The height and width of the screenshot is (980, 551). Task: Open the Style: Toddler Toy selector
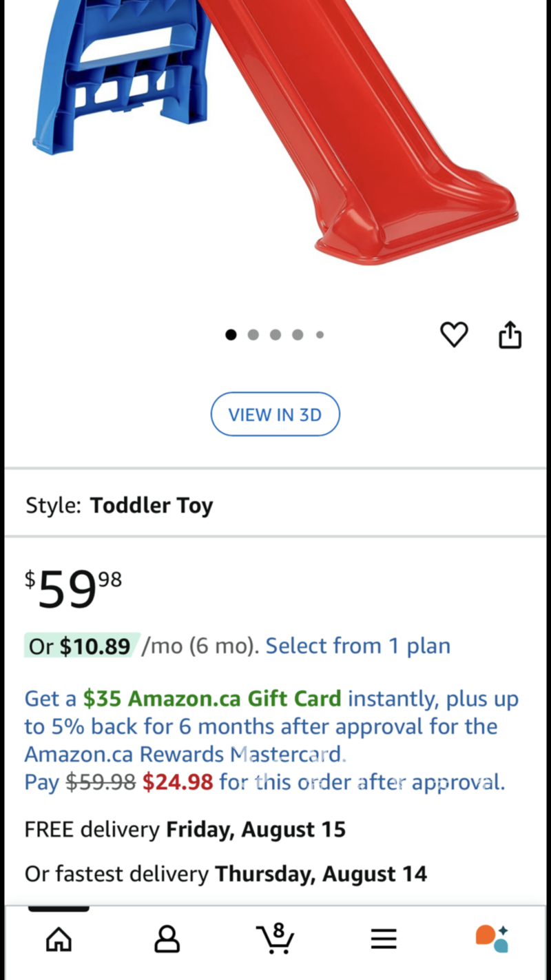click(119, 505)
